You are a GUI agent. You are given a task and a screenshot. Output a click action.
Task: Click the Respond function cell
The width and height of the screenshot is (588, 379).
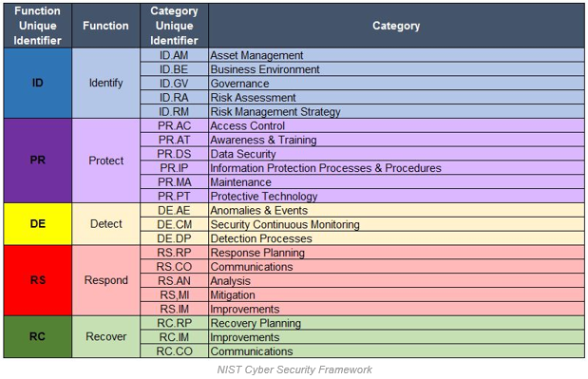tap(105, 280)
